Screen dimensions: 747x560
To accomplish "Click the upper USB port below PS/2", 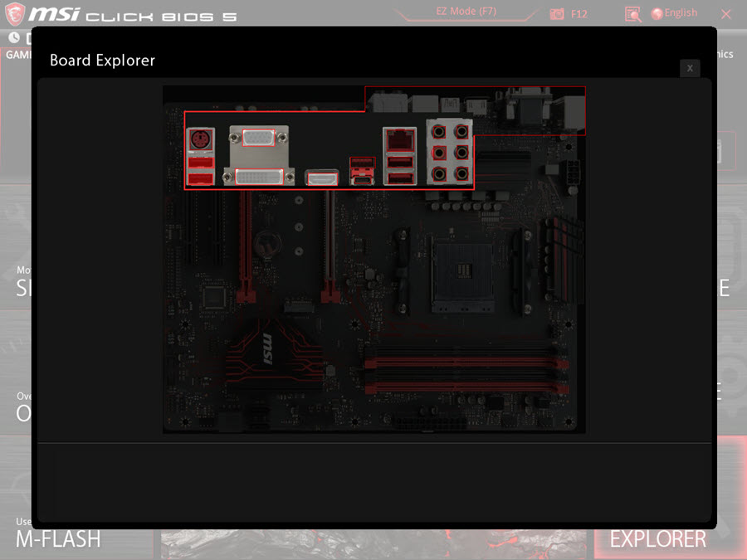I will (x=200, y=163).
